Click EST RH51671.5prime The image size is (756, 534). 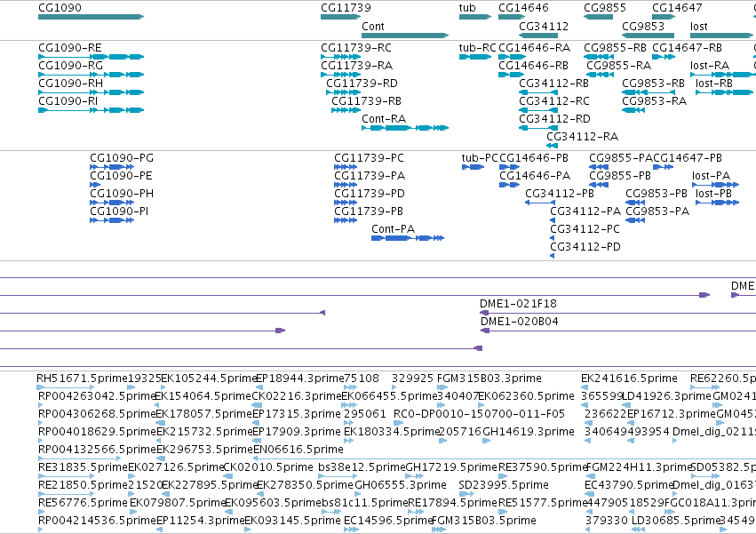pyautogui.click(x=66, y=387)
